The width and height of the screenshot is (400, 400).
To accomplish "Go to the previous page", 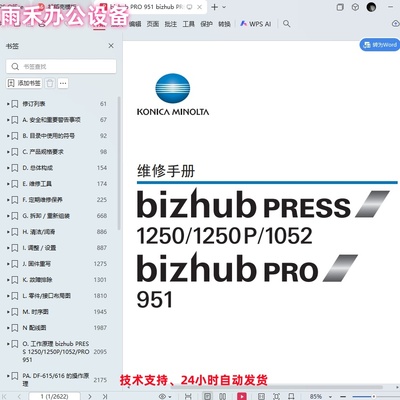I will (x=19, y=396).
